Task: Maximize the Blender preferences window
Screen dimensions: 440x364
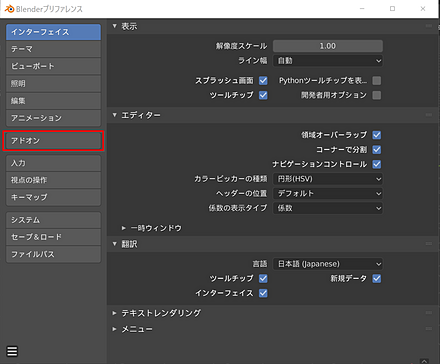Action: click(392, 9)
